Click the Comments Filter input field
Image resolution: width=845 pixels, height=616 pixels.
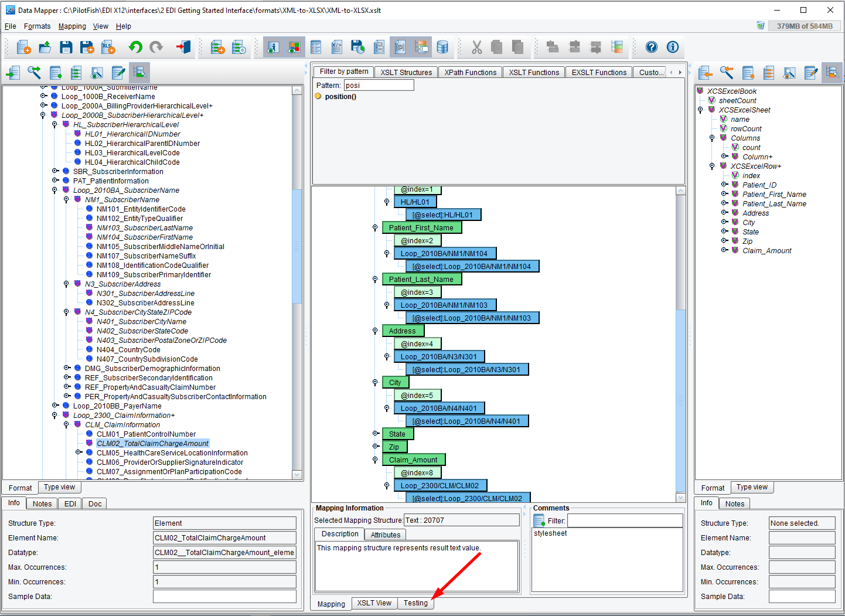point(625,520)
